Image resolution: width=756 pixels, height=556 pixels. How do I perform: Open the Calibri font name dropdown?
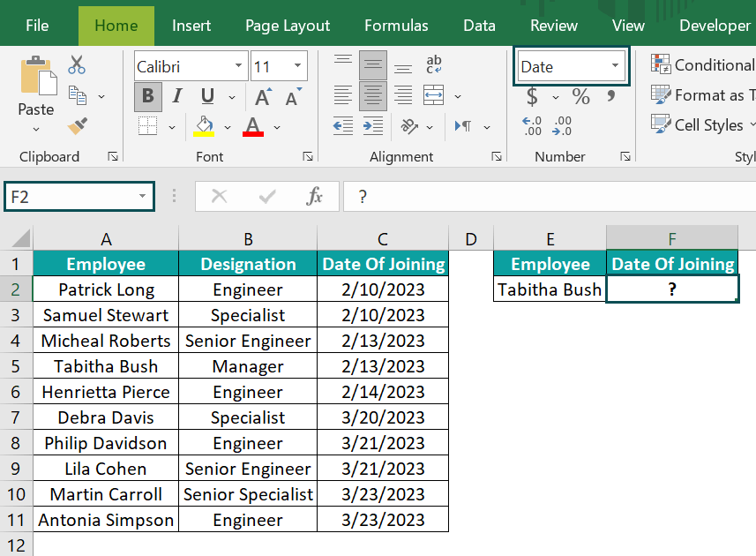237,66
